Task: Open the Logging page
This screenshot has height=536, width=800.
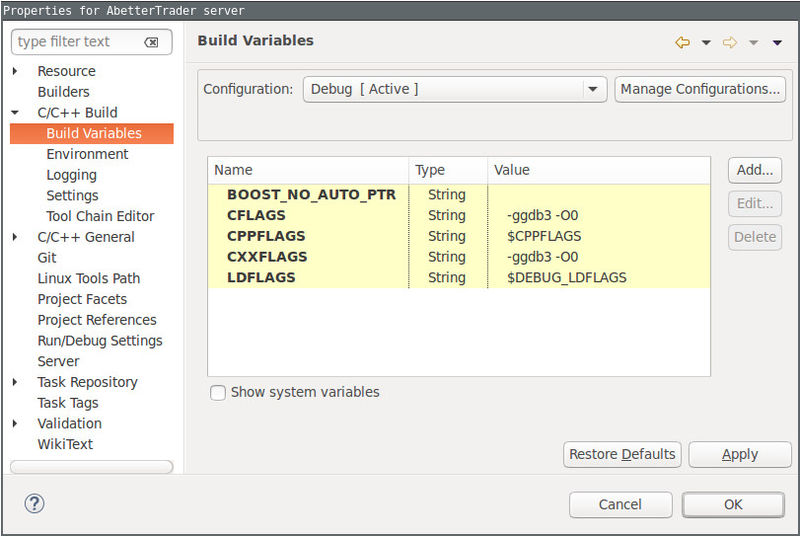Action: [x=71, y=175]
